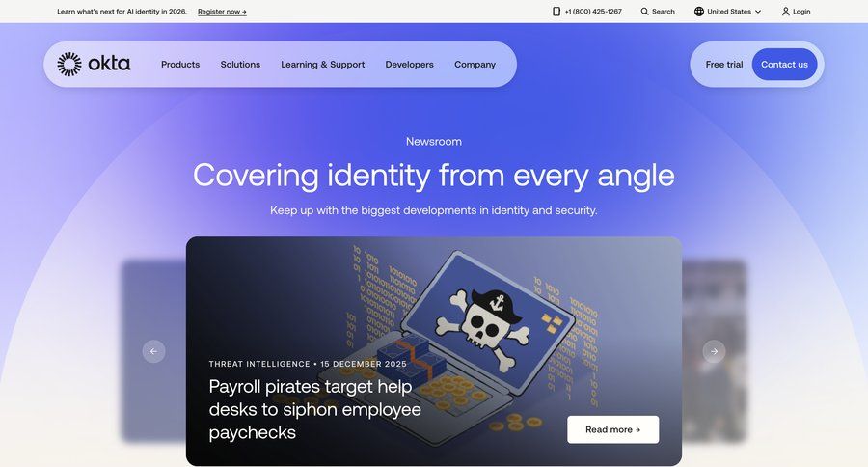868x467 pixels.
Task: Click the Free trial button
Action: tap(724, 65)
